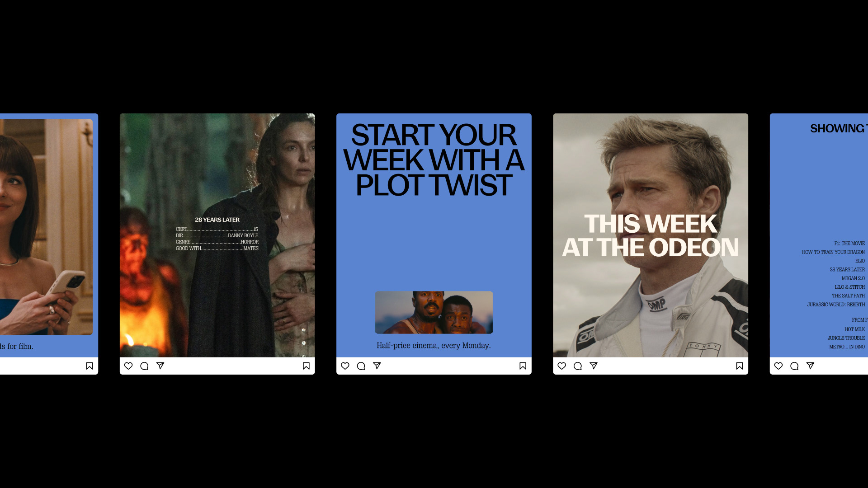Bookmark the This Week at the Odeon post
This screenshot has height=488, width=868.
(x=739, y=366)
